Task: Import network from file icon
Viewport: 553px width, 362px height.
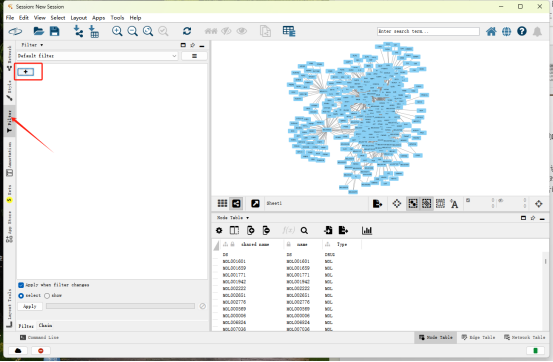Action: coord(78,31)
